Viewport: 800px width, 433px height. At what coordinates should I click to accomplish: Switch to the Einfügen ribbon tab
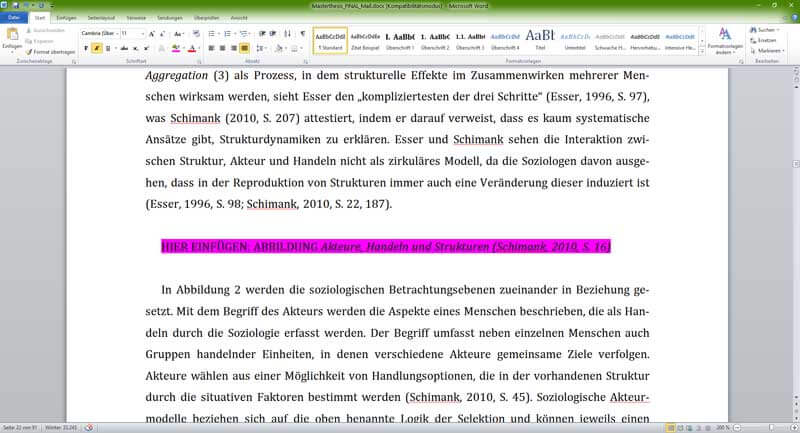tap(66, 18)
